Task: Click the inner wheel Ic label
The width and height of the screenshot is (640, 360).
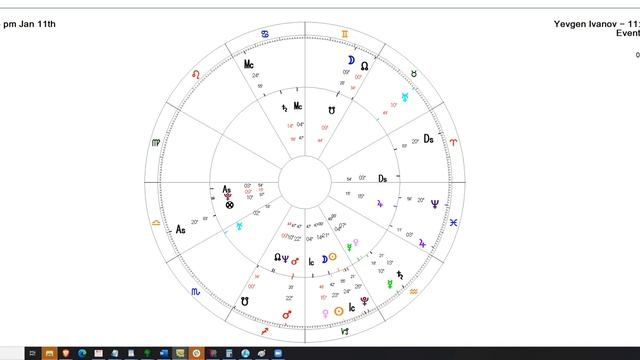Action: tap(311, 262)
